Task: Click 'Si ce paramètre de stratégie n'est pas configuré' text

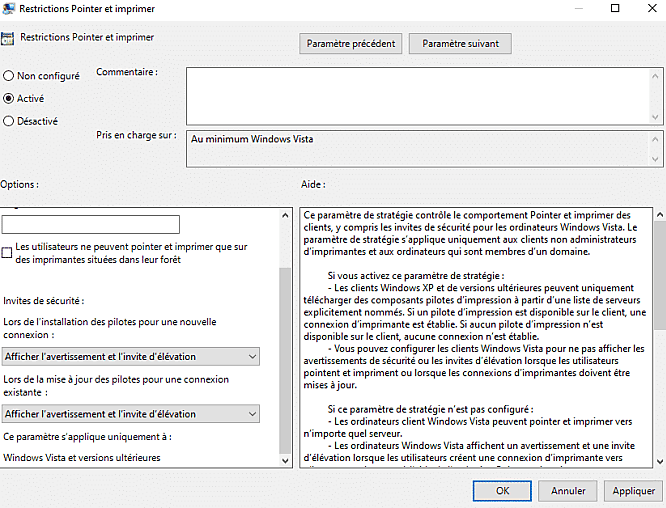Action: click(430, 410)
